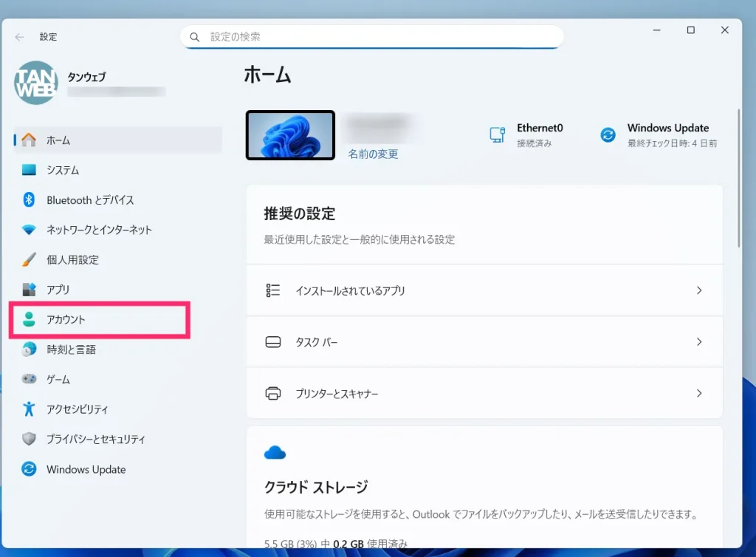Open インストールされているアプリ setting

pyautogui.click(x=484, y=290)
